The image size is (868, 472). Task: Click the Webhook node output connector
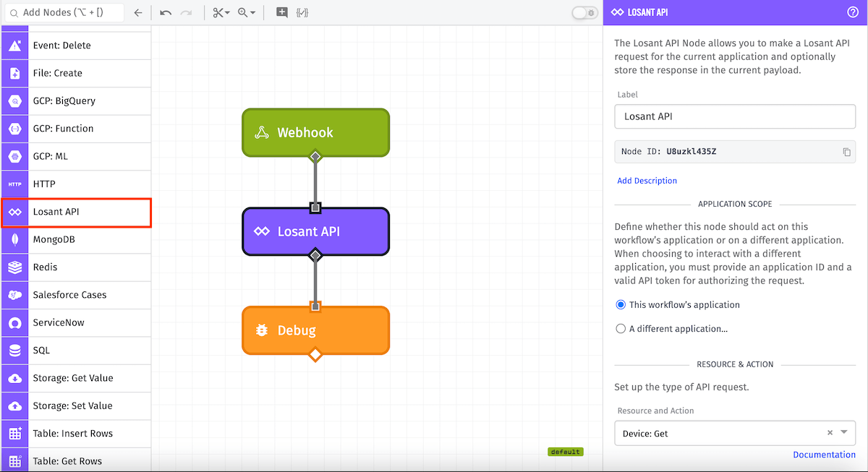tap(315, 156)
